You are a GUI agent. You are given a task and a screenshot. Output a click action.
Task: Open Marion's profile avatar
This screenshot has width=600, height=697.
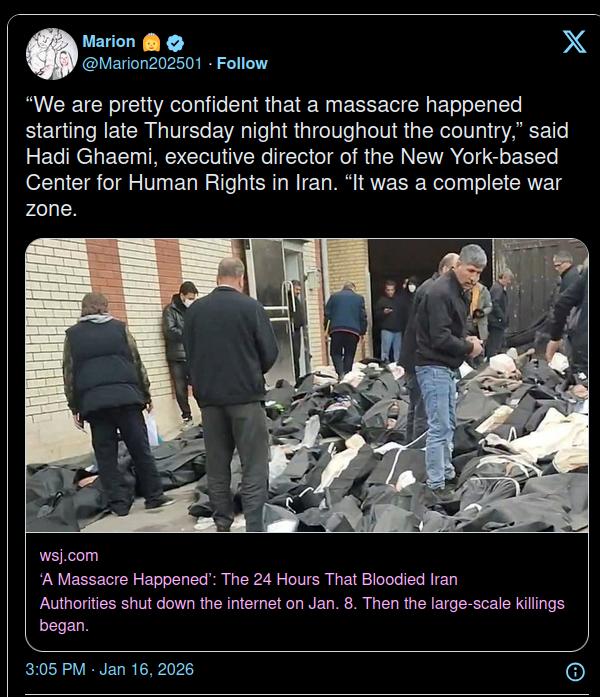point(52,54)
